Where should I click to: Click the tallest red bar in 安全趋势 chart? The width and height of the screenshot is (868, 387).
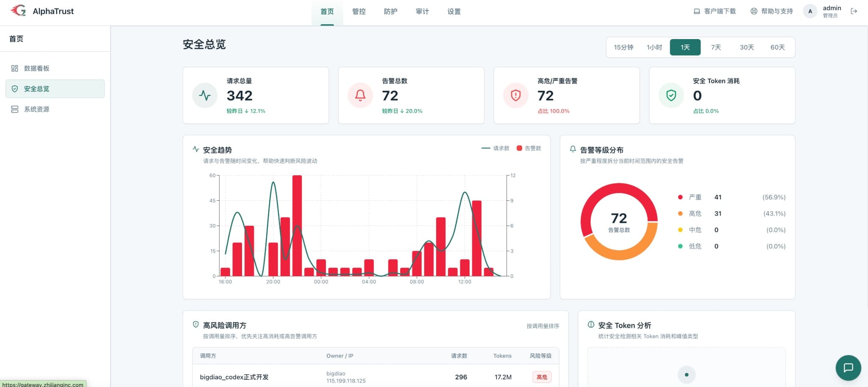click(x=297, y=225)
